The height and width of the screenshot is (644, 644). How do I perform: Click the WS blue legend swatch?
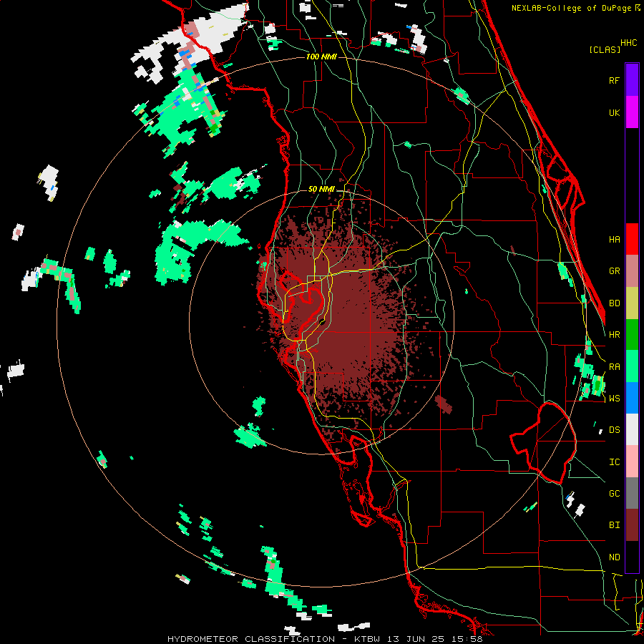pyautogui.click(x=632, y=398)
